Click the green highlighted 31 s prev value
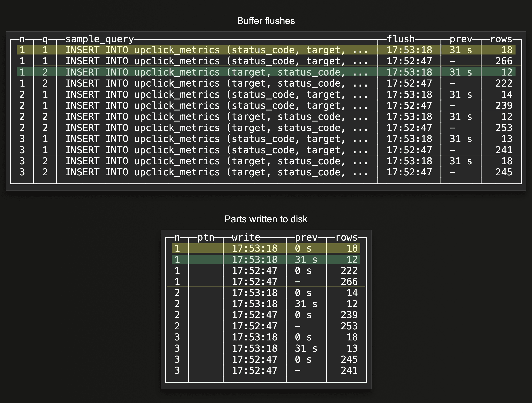Screen dimensions: 532x403 click(x=306, y=259)
